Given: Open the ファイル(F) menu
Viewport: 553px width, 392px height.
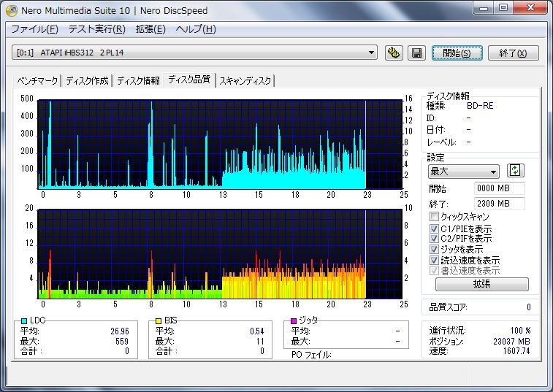Looking at the screenshot, I should (x=34, y=29).
